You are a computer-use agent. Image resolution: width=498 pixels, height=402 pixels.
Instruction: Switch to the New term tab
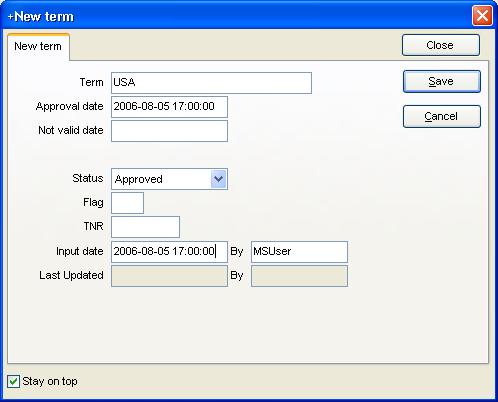coord(38,46)
